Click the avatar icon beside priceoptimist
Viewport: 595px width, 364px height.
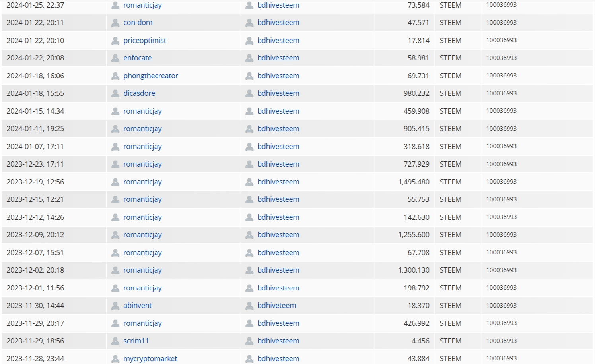(x=115, y=41)
